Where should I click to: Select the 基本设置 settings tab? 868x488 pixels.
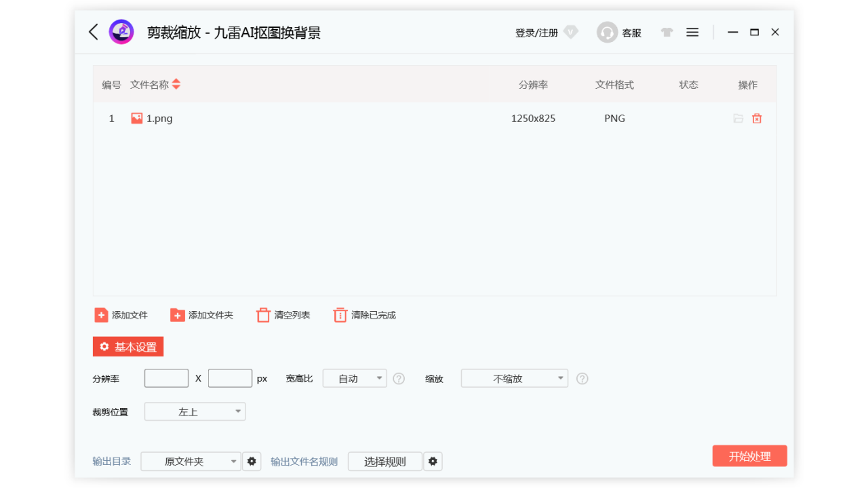pyautogui.click(x=127, y=346)
